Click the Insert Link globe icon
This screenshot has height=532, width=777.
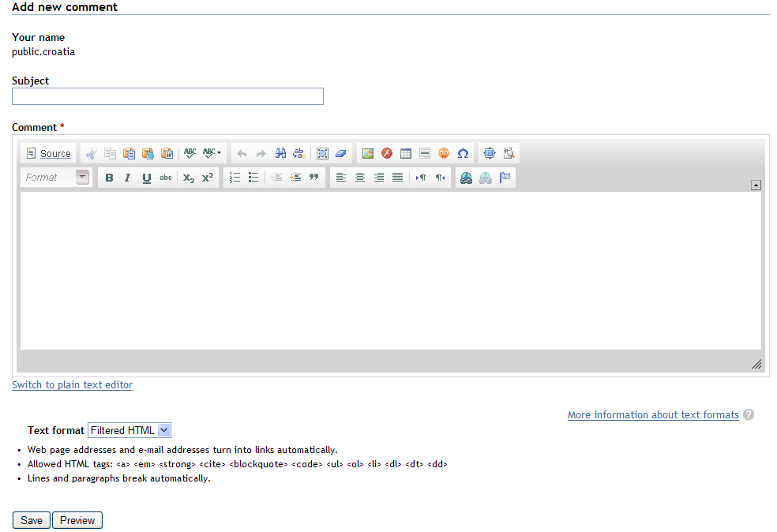tap(466, 178)
